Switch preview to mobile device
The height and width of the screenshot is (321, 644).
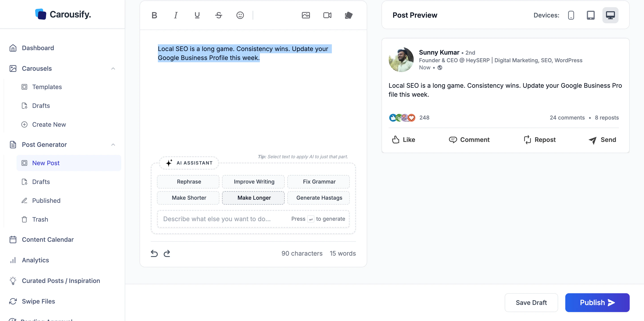point(571,15)
